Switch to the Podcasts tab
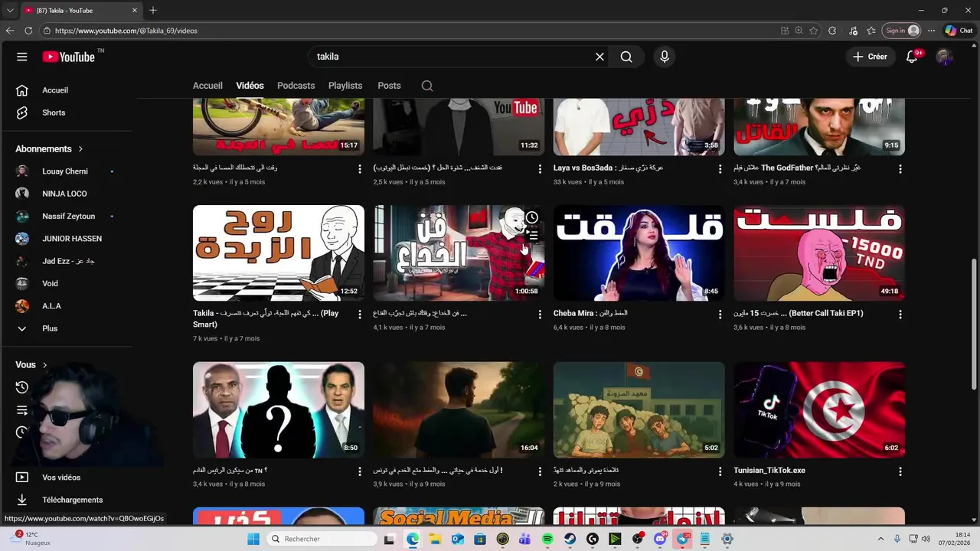Screen dimensions: 980x551 point(296,86)
